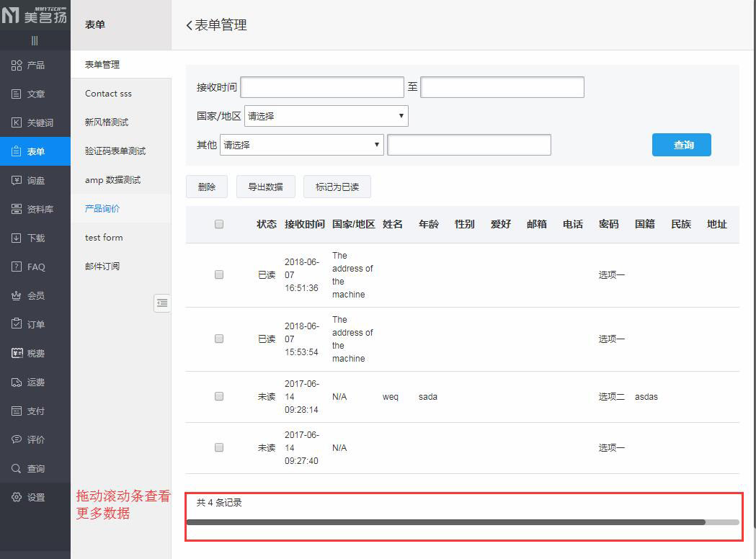Open the 其他 filter dropdown
Screen dimensions: 756x559
point(301,145)
